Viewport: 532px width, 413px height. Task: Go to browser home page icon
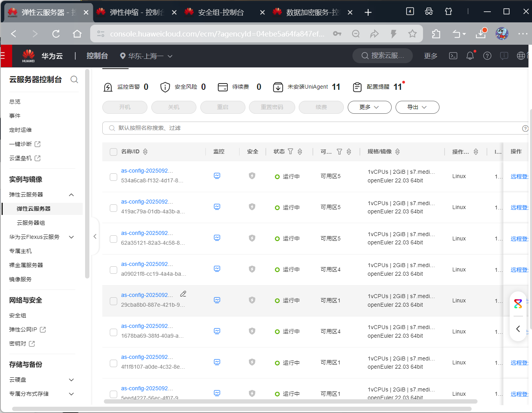77,34
